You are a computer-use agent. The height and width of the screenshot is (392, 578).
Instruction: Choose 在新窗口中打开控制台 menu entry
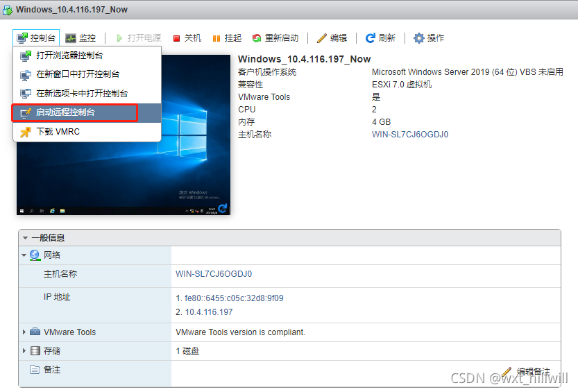point(87,74)
